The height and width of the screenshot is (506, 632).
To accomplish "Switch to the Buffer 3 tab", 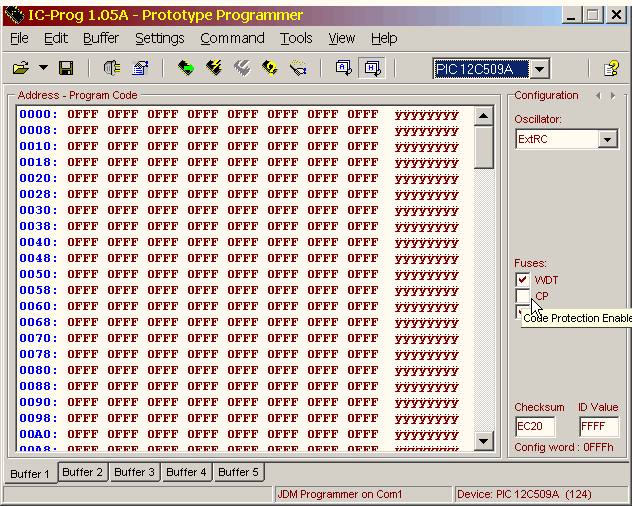I will [x=135, y=472].
